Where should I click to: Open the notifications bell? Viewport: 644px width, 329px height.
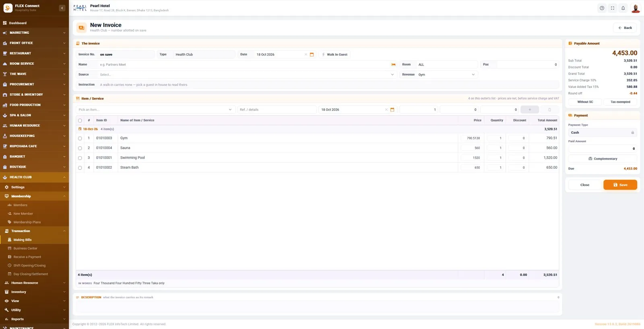point(623,8)
